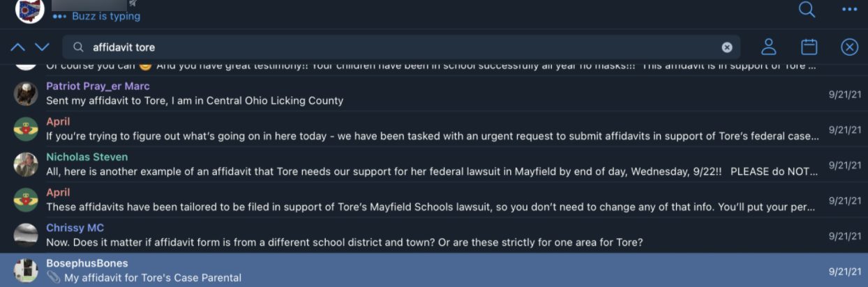Viewport: 868px width, 287px height.
Task: Jump to next search result arrow
Action: [x=42, y=47]
